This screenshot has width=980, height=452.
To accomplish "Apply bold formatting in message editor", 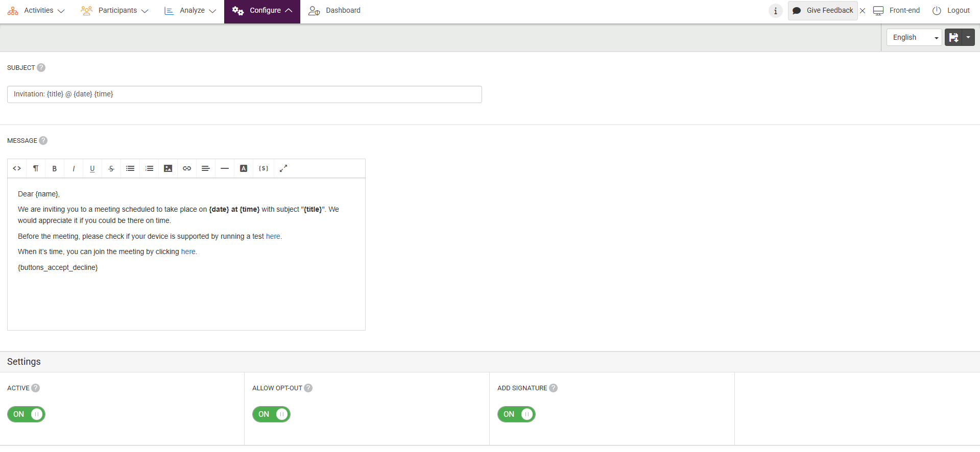I will [55, 168].
